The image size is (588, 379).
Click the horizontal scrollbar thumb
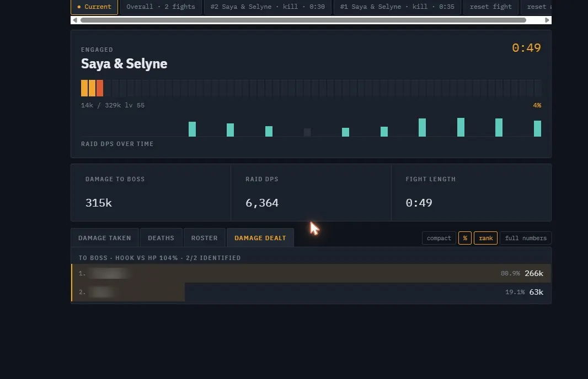pos(303,20)
